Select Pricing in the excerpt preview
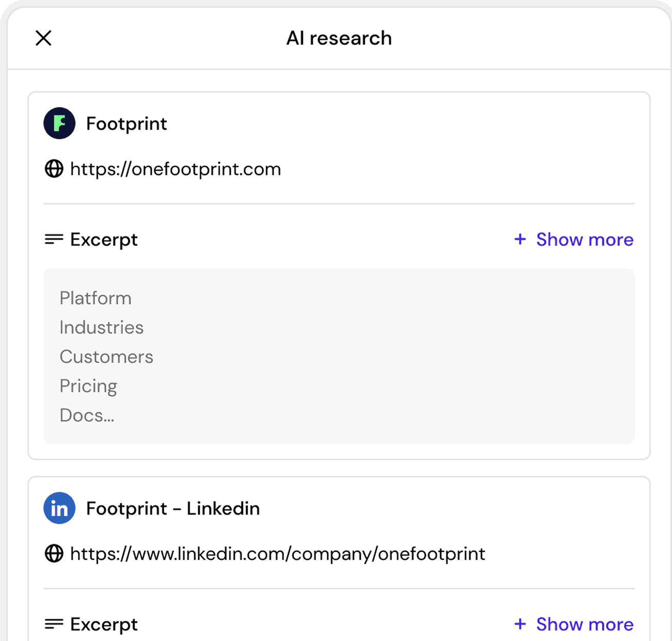 [x=88, y=386]
